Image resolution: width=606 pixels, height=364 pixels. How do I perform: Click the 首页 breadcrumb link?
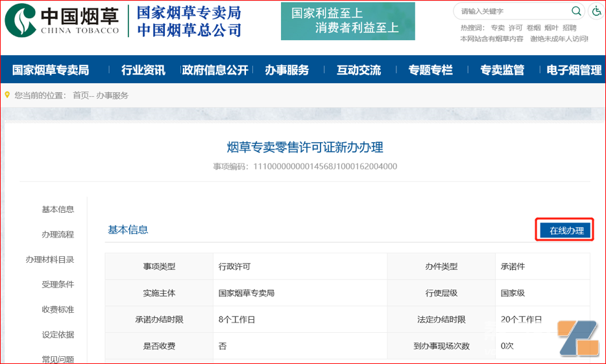tap(80, 95)
